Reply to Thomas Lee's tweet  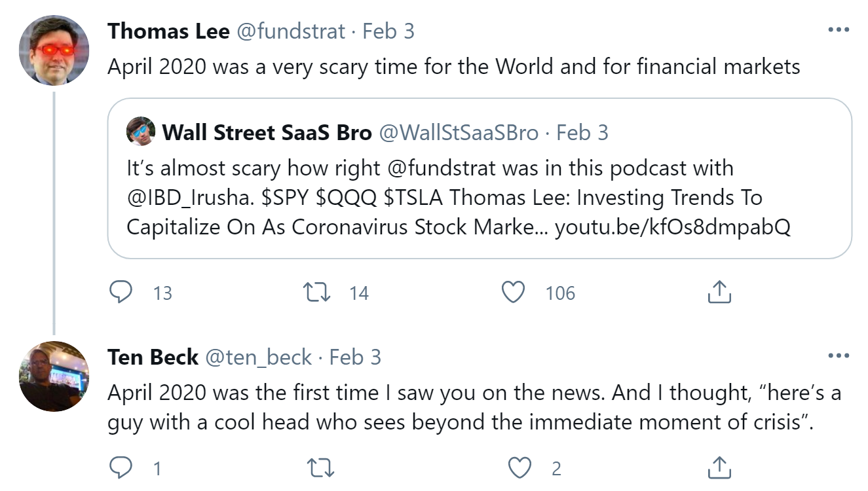121,292
